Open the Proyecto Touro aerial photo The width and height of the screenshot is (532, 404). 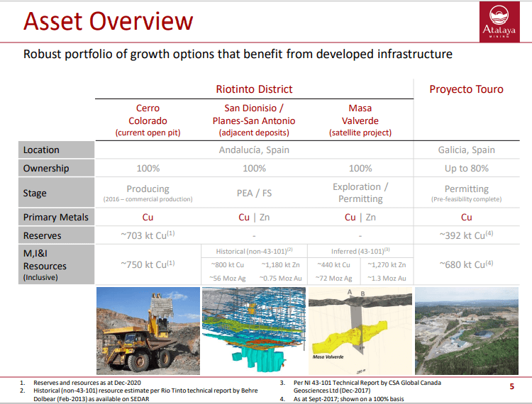pos(467,331)
